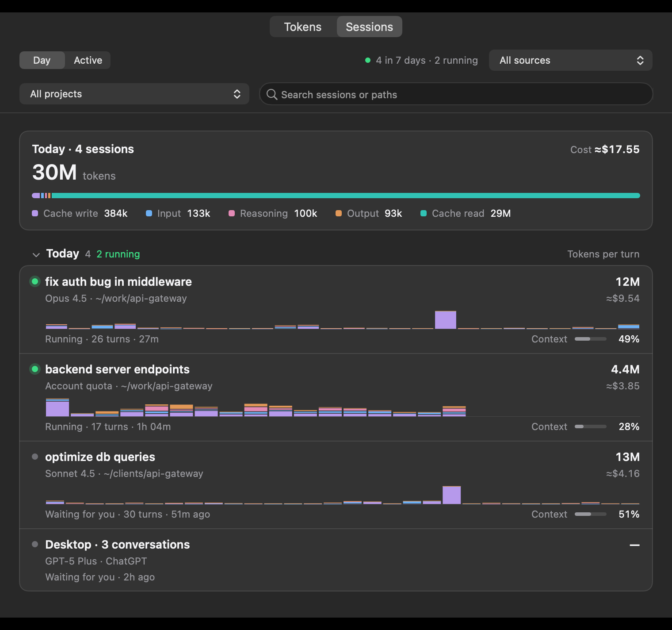Click the GPT-5 Plus · ChatGPT subtitle
Image resolution: width=672 pixels, height=630 pixels.
[x=96, y=561]
